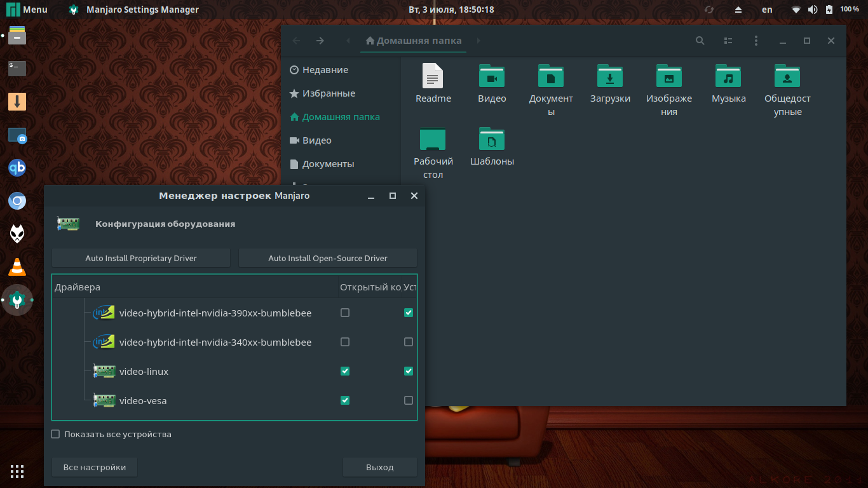This screenshot has width=868, height=488.
Task: Open the orange download manager dock icon
Action: coord(17,101)
